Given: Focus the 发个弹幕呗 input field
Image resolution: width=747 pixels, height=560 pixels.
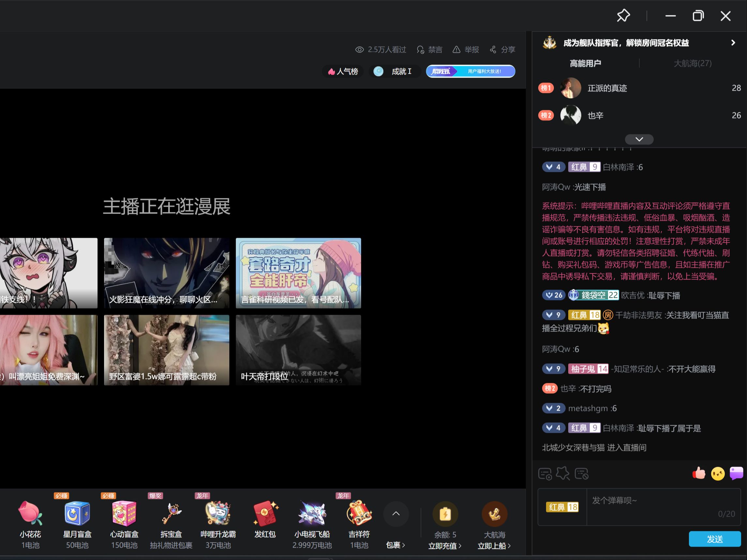Looking at the screenshot, I should pyautogui.click(x=663, y=507).
